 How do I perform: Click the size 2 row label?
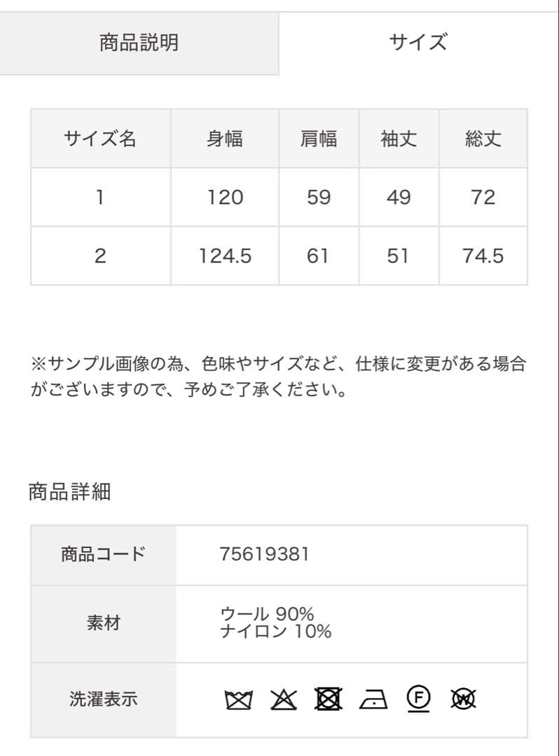tap(99, 255)
